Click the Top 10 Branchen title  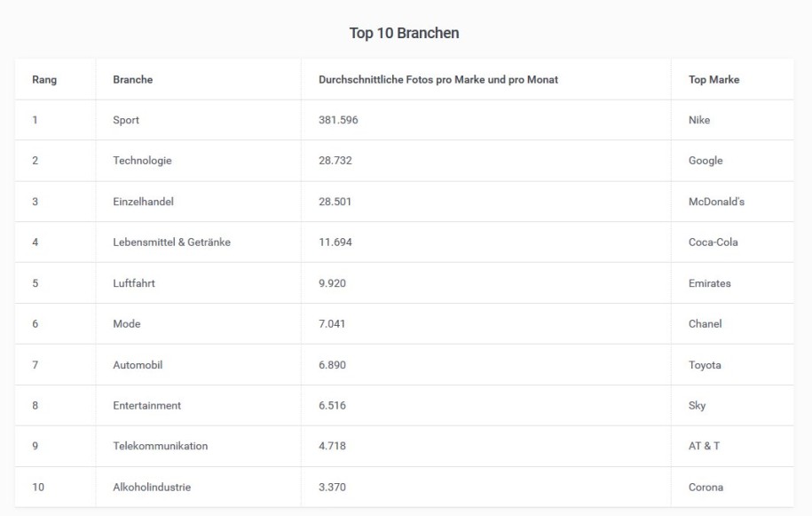[x=404, y=33]
